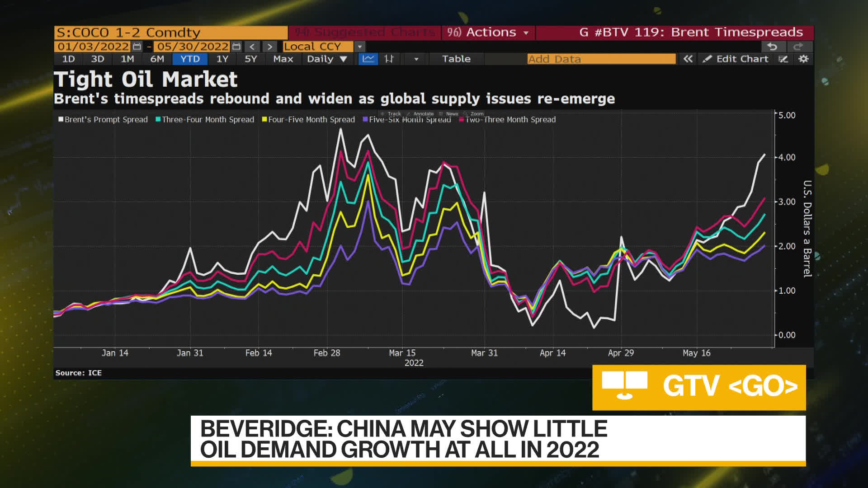Switch to the bar chart type icon
This screenshot has height=488, width=868.
pyautogui.click(x=389, y=59)
